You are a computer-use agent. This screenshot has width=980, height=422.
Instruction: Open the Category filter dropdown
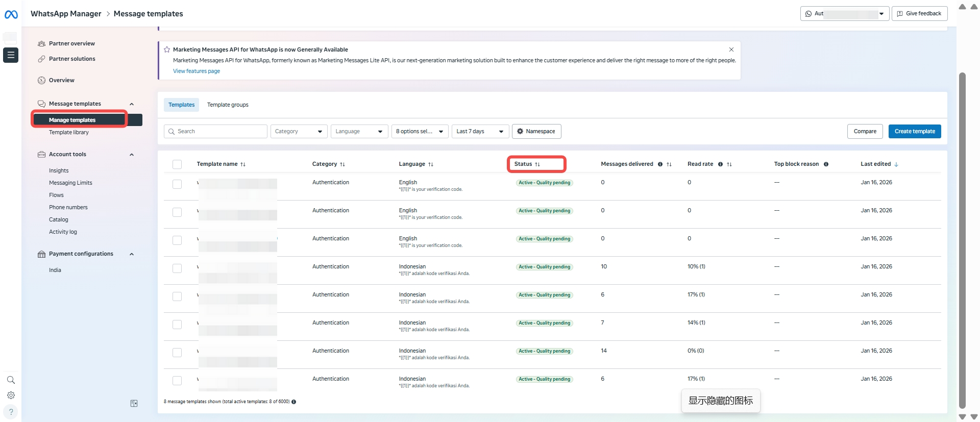click(299, 132)
